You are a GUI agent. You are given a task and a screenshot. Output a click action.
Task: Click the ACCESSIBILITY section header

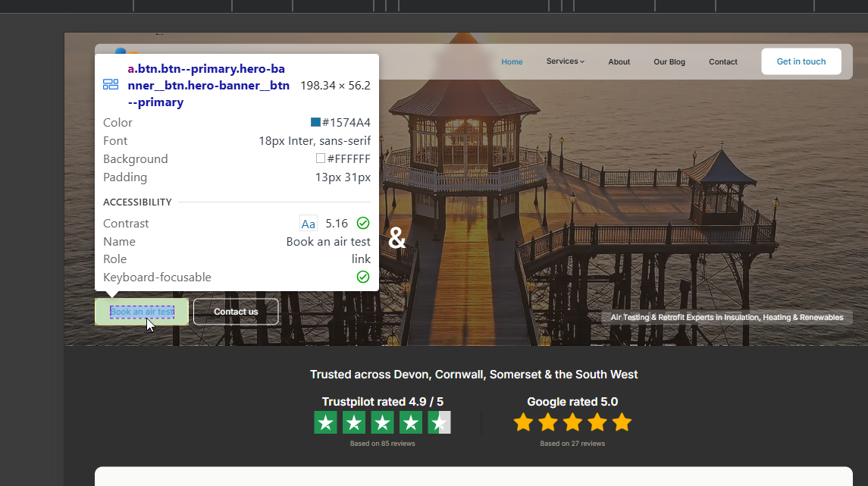point(137,202)
